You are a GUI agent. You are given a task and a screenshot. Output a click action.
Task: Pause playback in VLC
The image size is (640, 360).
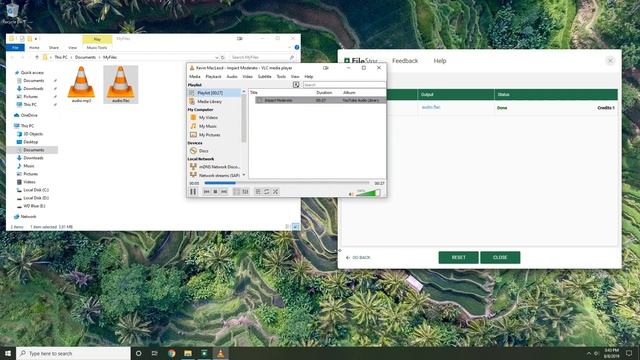pyautogui.click(x=193, y=191)
